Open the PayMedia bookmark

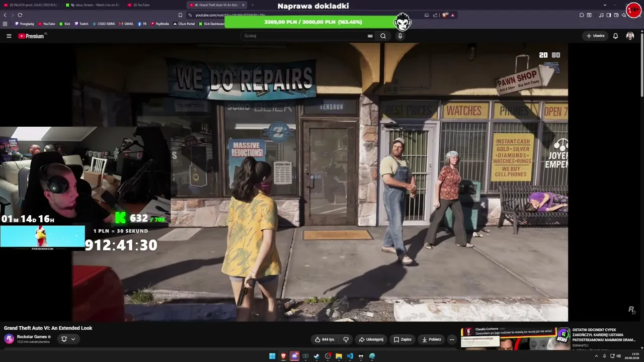[x=159, y=24]
